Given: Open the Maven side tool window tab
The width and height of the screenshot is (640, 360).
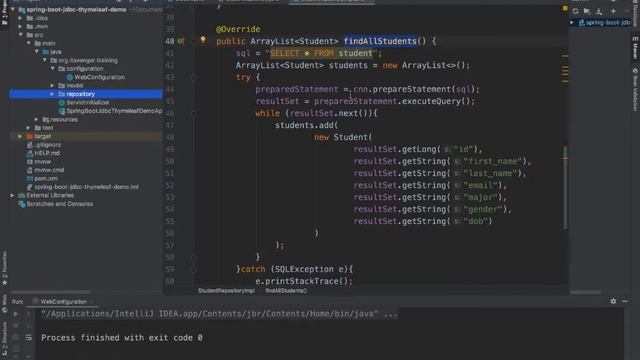Looking at the screenshot, I should [x=635, y=47].
